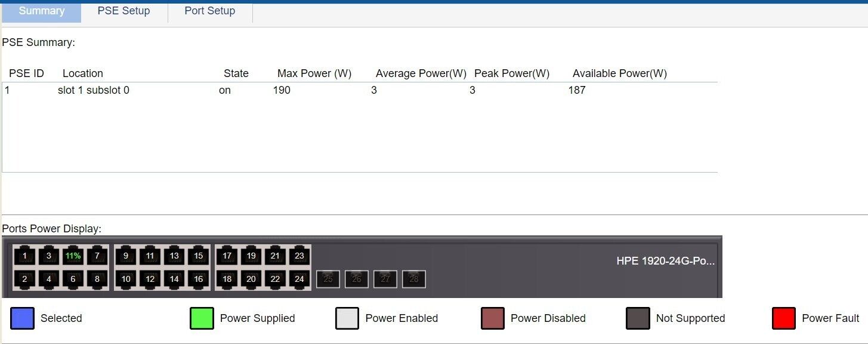Screen dimensions: 868x344
Task: Select port 12 in the second port group
Action: [x=150, y=278]
